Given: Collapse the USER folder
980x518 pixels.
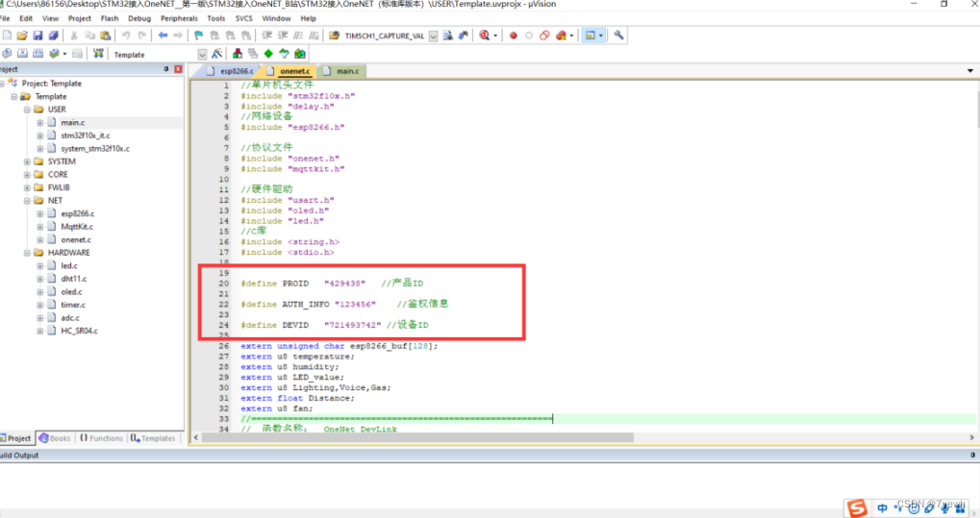Looking at the screenshot, I should click(x=27, y=110).
